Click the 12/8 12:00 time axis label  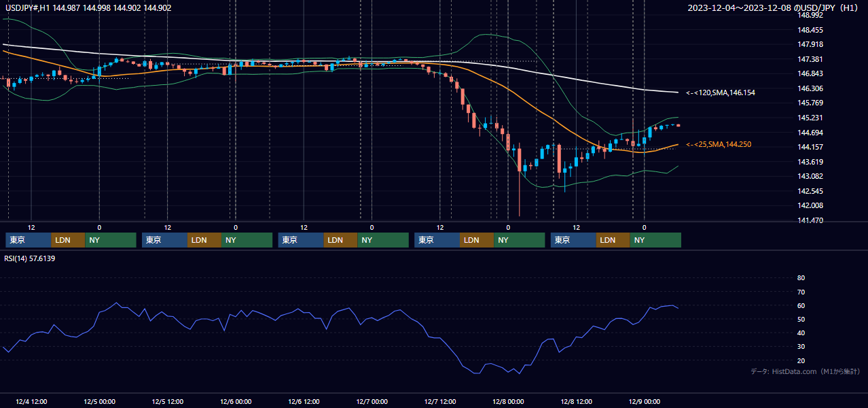tap(576, 402)
